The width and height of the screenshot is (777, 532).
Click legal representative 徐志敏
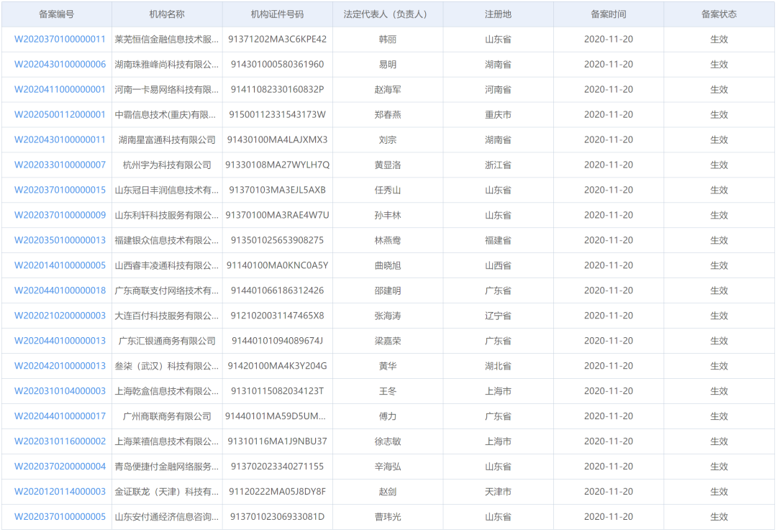[388, 441]
